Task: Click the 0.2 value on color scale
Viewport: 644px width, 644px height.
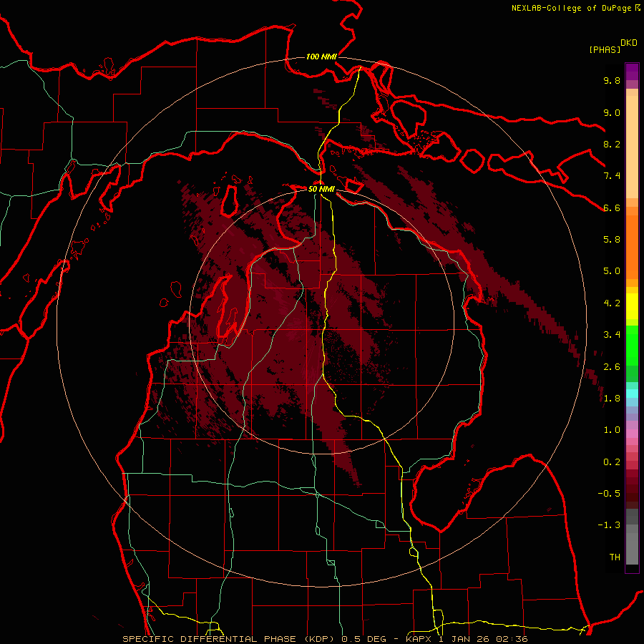Action: tap(612, 462)
